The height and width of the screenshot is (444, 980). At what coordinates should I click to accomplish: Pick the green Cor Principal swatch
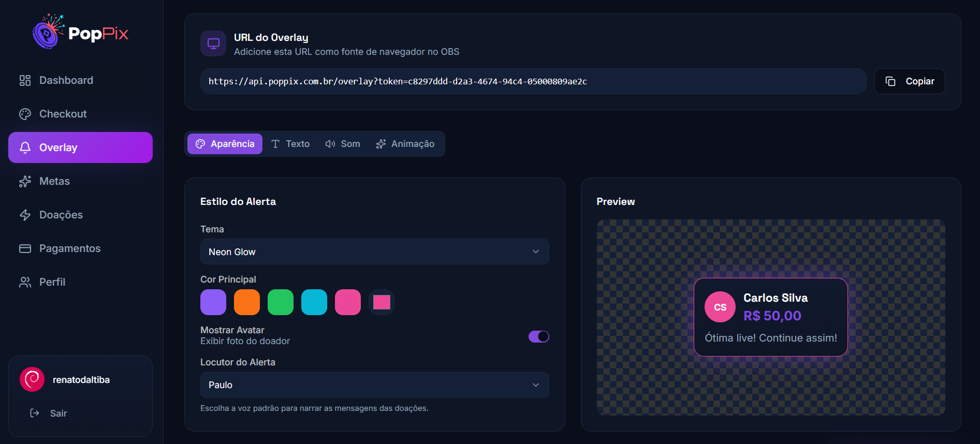(x=281, y=302)
